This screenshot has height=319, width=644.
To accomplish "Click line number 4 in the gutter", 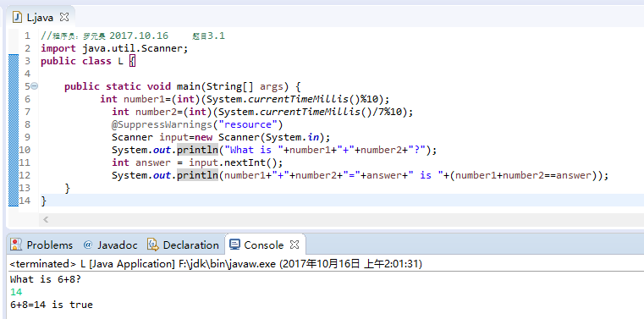I will click(27, 74).
